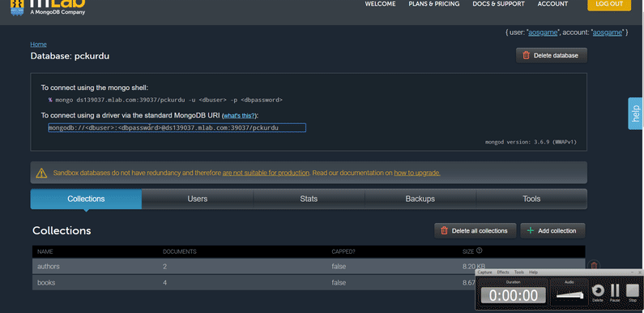The width and height of the screenshot is (644, 313).
Task: Click the Home breadcrumb link
Action: tap(39, 45)
